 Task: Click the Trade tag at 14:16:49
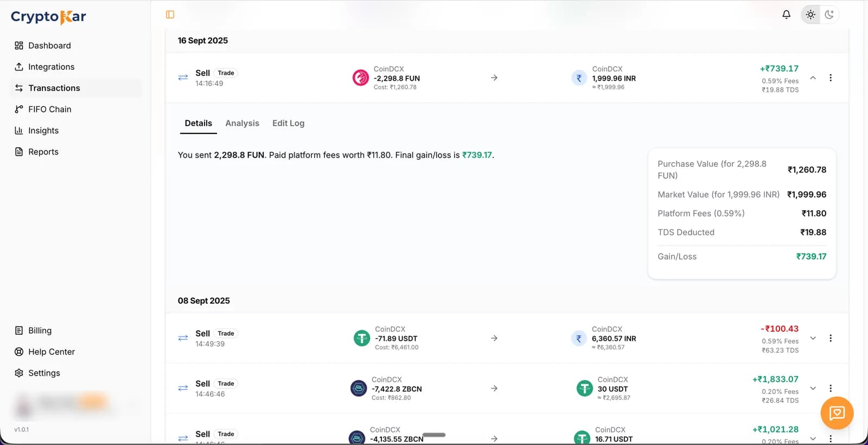[x=226, y=73]
